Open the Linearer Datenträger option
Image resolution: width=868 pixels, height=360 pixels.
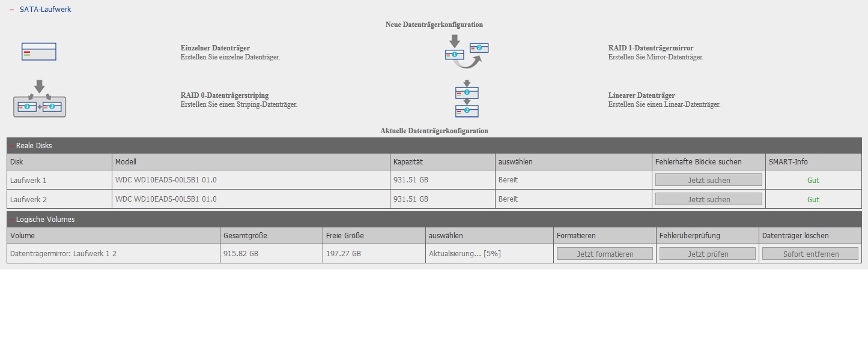(642, 95)
